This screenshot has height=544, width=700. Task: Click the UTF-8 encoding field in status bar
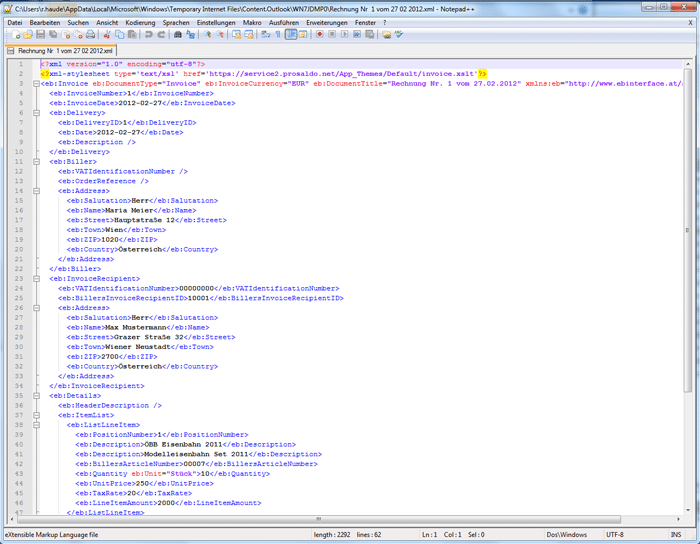click(x=616, y=535)
